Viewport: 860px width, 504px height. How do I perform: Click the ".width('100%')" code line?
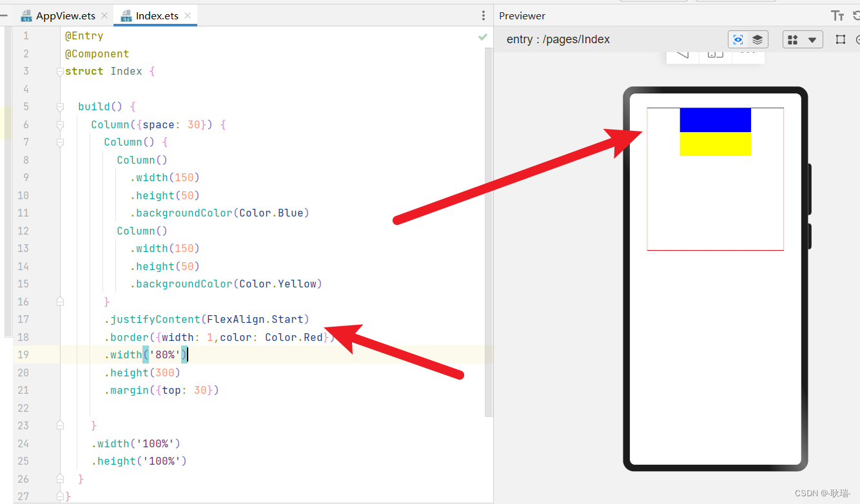[x=136, y=444]
